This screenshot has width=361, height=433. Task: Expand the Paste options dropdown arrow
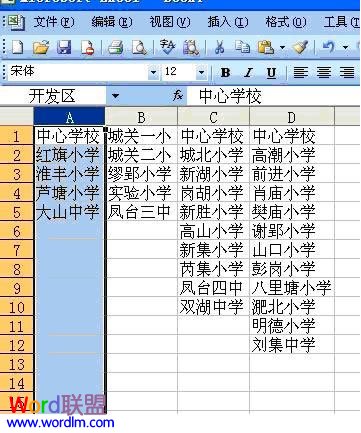point(282,47)
